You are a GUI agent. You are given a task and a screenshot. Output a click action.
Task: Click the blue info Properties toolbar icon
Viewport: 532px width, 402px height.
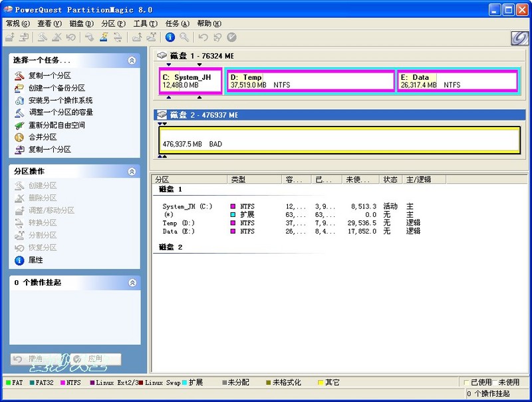170,37
